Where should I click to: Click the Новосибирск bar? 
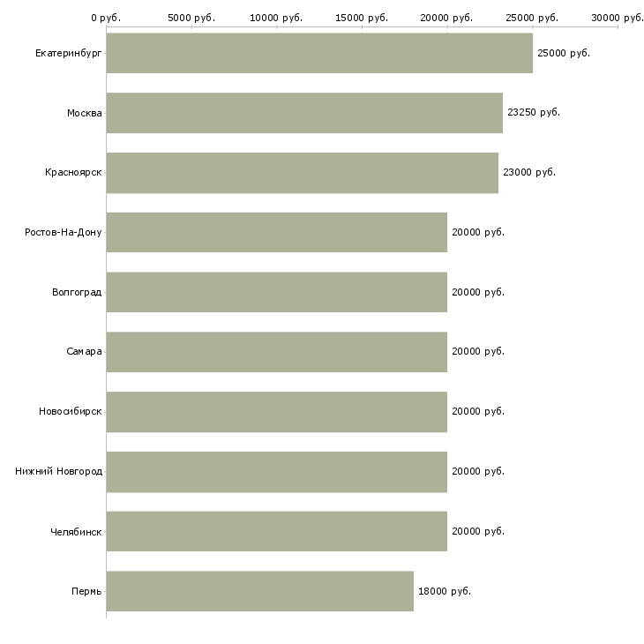coord(276,412)
